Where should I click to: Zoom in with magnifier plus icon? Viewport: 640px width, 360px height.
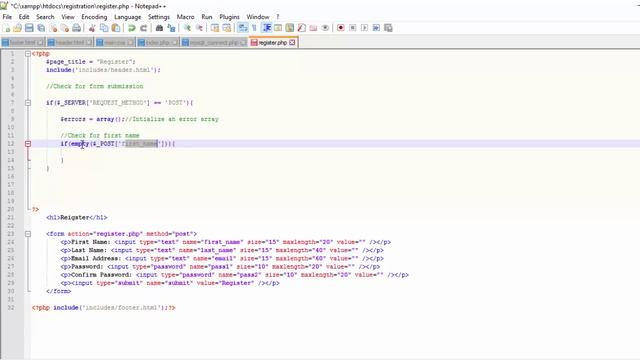[187, 28]
